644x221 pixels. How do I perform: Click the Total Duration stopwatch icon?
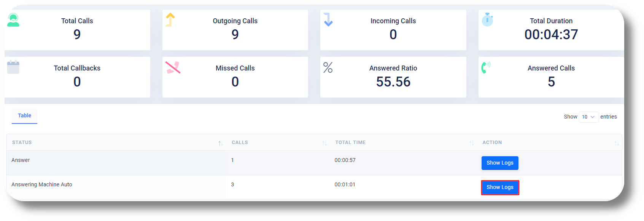coord(487,19)
